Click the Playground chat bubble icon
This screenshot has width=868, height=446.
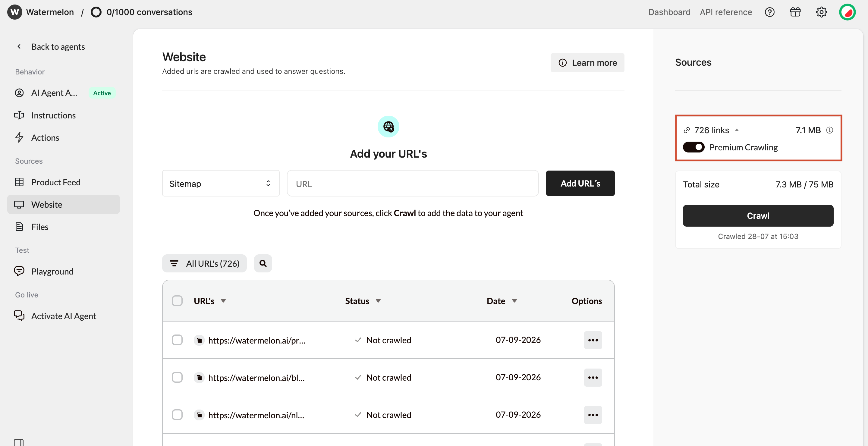click(x=19, y=271)
